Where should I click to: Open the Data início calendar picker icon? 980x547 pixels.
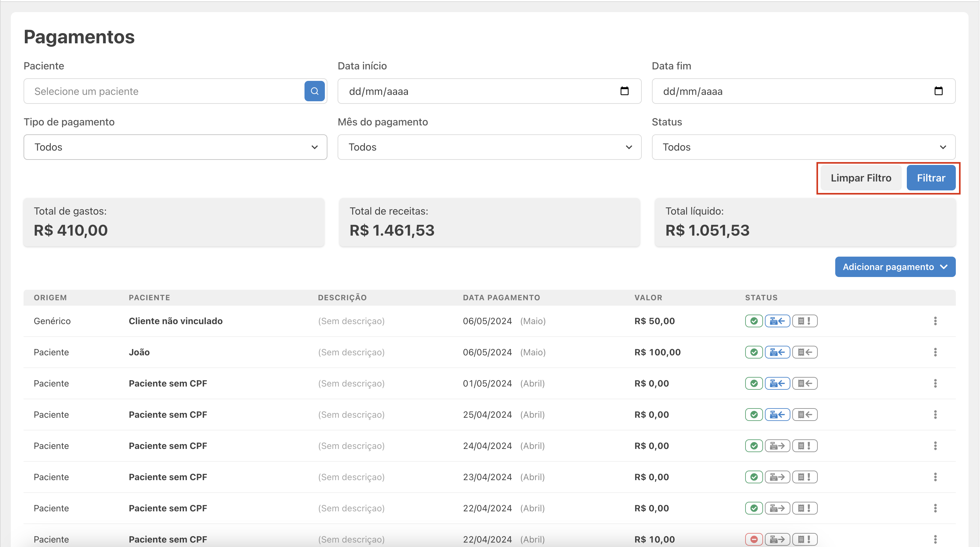pyautogui.click(x=624, y=91)
